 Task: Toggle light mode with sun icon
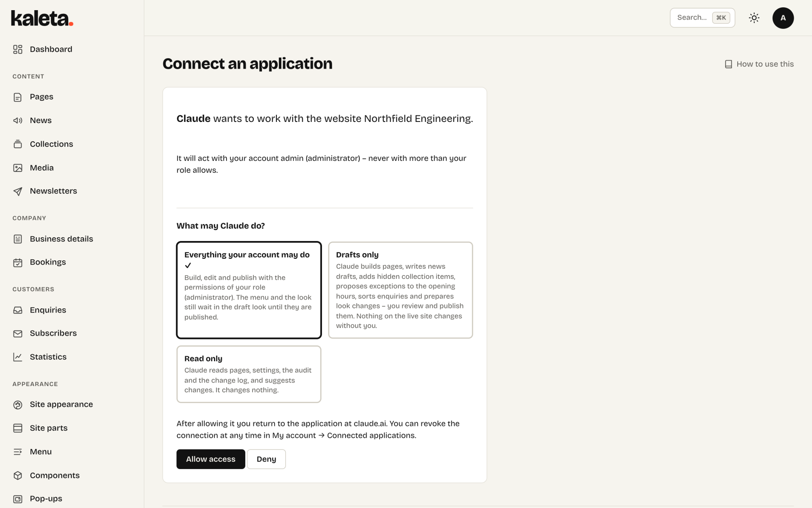coord(754,18)
